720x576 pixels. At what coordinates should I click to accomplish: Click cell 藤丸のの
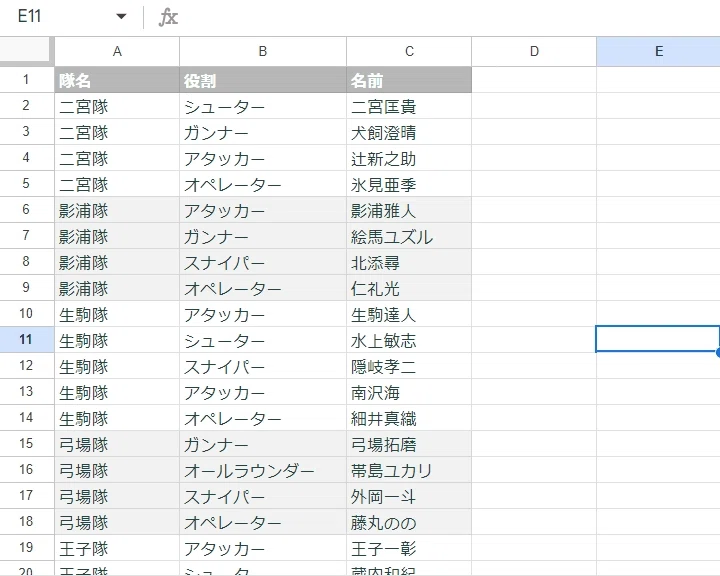(x=409, y=521)
